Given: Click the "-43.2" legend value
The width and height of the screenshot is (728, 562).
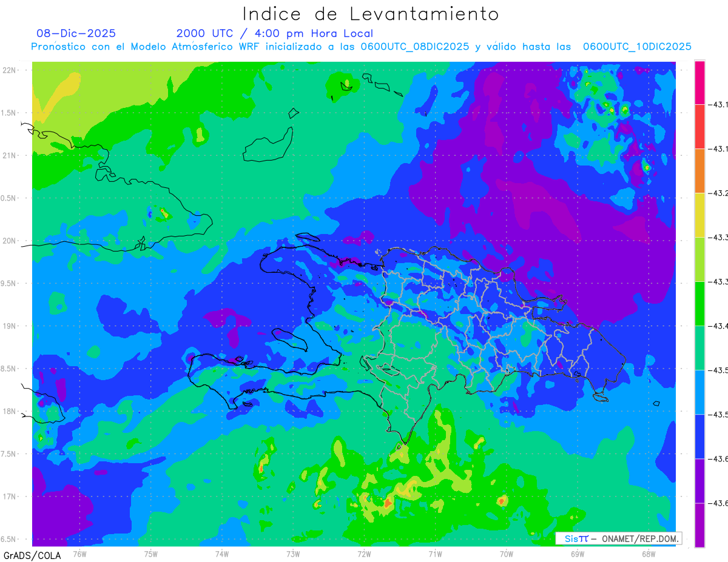Looking at the screenshot, I should (720, 193).
